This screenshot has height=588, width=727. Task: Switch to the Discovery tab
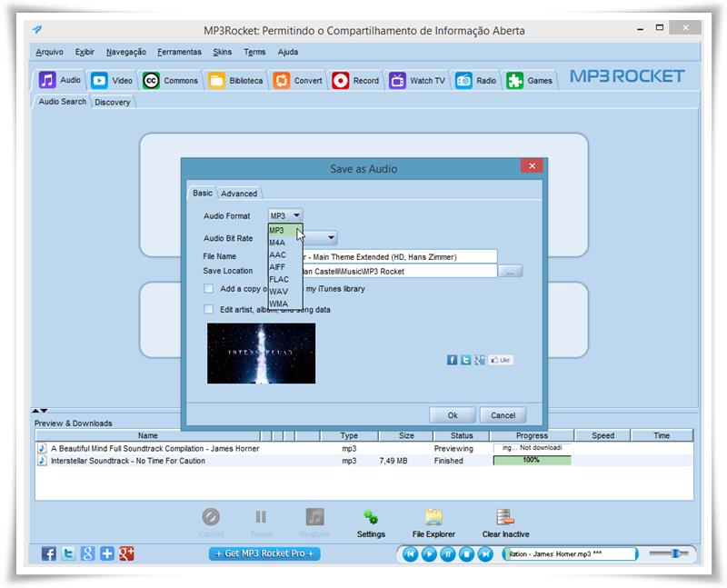click(112, 102)
